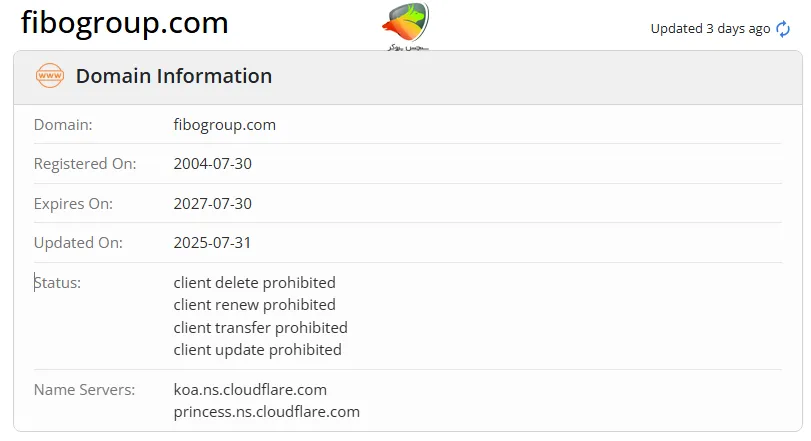Screen dimensions: 811x441
Task: Click the "Registered On:" label
Action: [85, 164]
